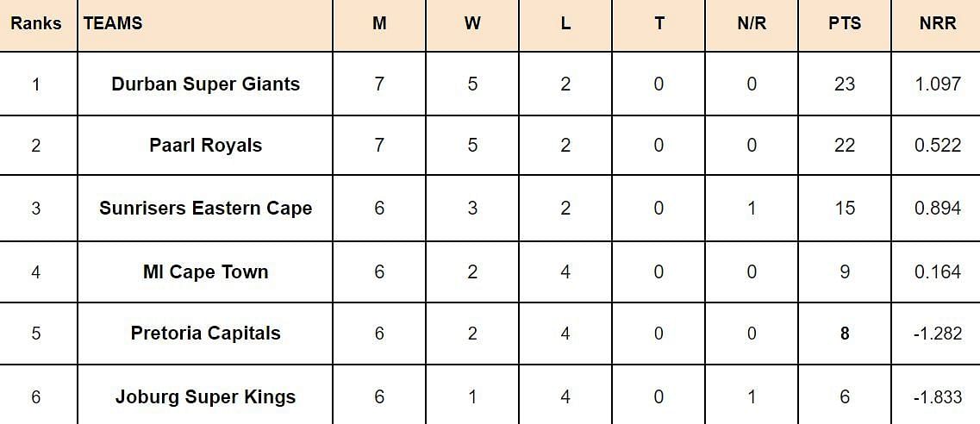Click the Ranks column header
980x424 pixels.
[x=36, y=24]
